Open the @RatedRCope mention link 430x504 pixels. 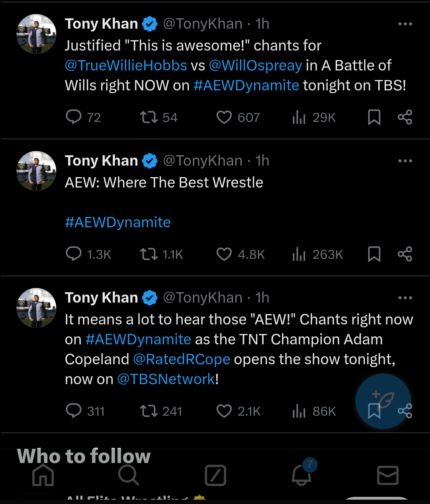182,359
